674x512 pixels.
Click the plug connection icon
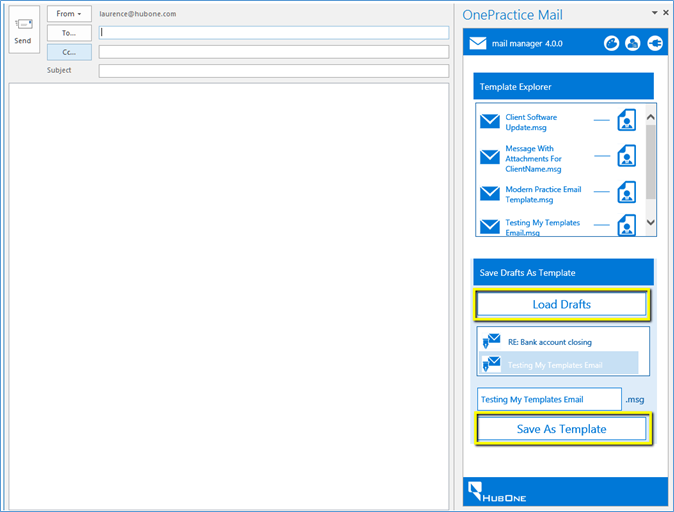coord(655,43)
